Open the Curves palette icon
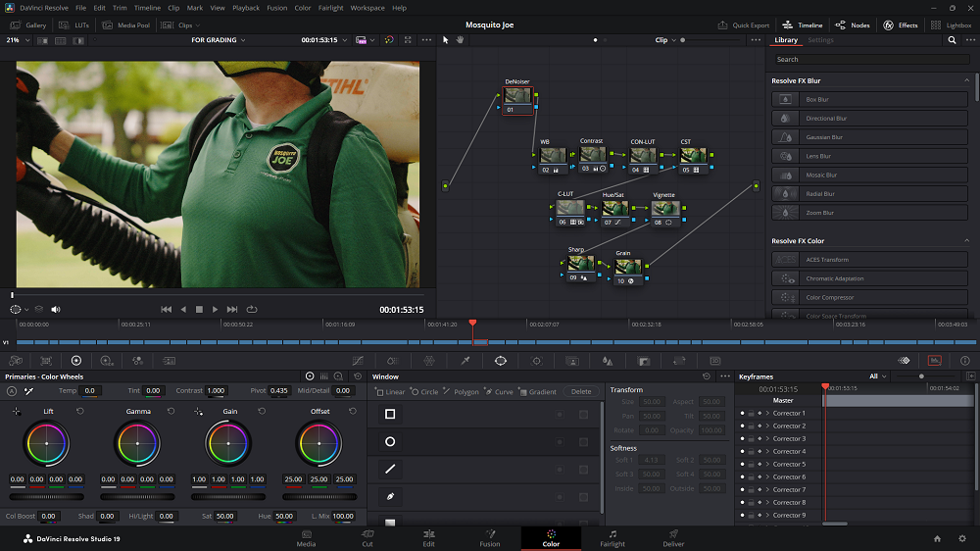Viewport: 980px width, 551px height. (358, 361)
